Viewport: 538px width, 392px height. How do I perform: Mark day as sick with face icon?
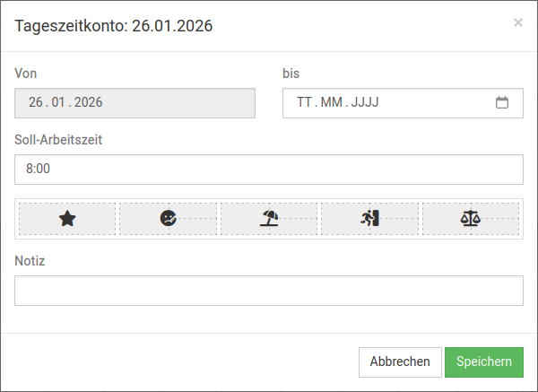tap(169, 218)
